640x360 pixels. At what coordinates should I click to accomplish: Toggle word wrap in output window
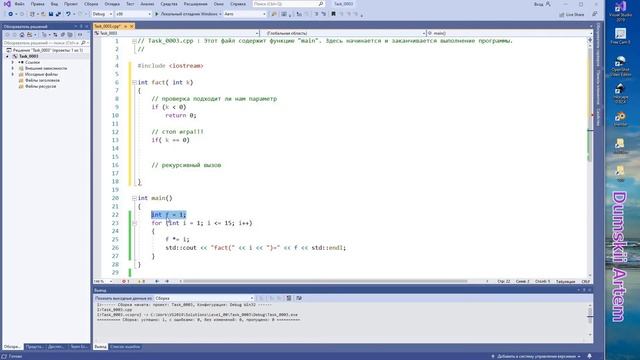click(299, 298)
